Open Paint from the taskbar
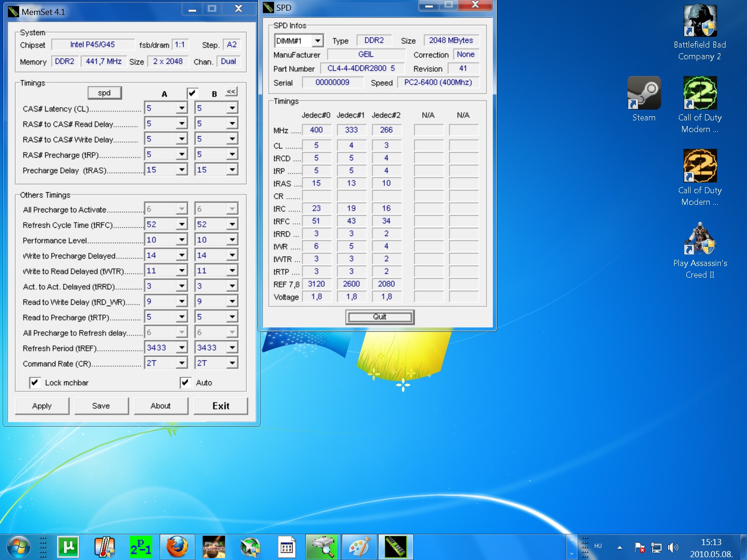The height and width of the screenshot is (560, 747). coord(359,547)
